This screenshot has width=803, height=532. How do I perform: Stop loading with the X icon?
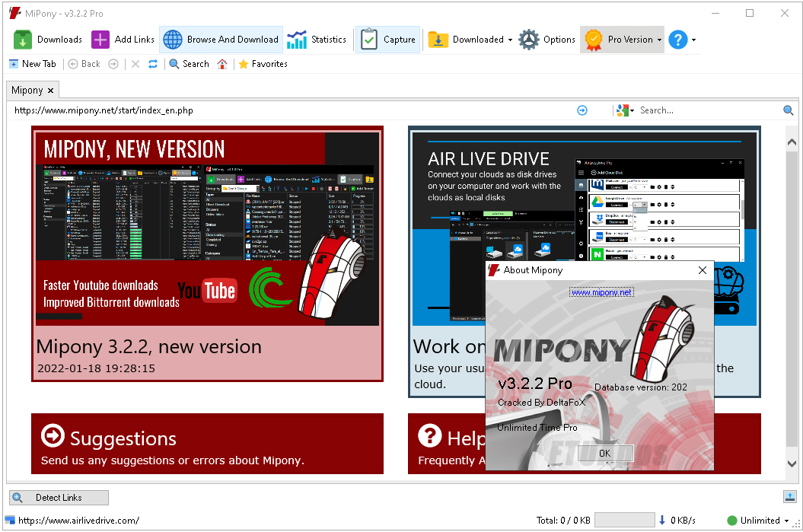coord(135,64)
